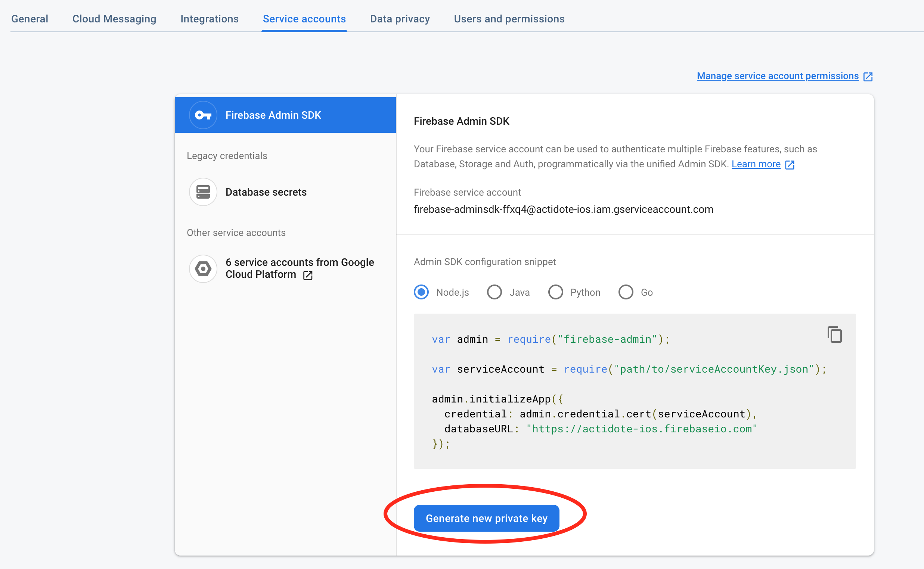Click external-link icon beside Manage permissions
The width and height of the screenshot is (924, 569).
(868, 77)
